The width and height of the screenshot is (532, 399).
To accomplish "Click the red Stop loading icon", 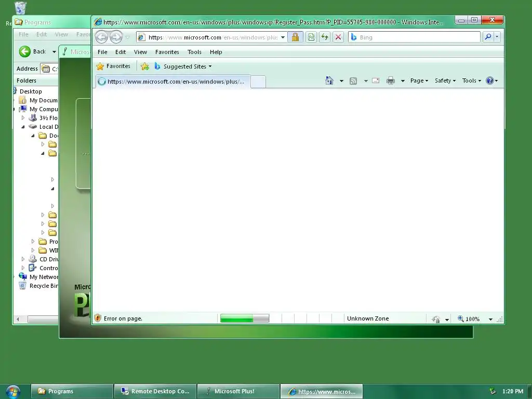I will pos(338,37).
